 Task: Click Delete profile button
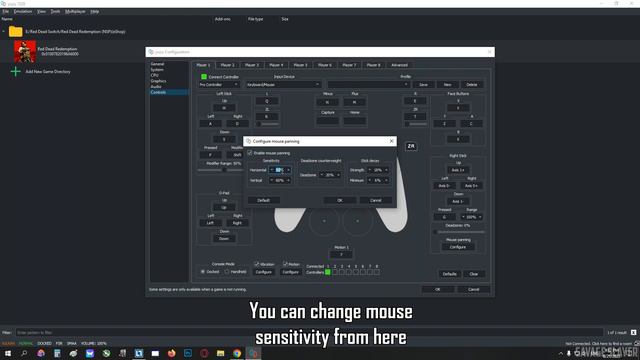click(x=472, y=84)
